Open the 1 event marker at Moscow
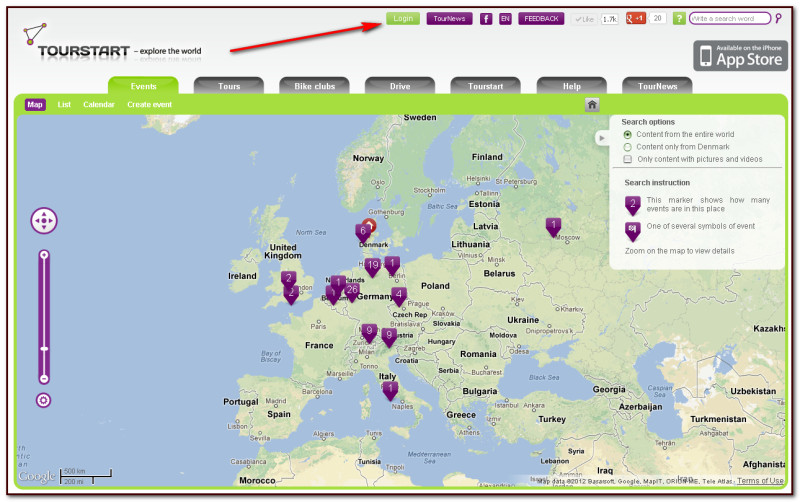 pos(553,227)
